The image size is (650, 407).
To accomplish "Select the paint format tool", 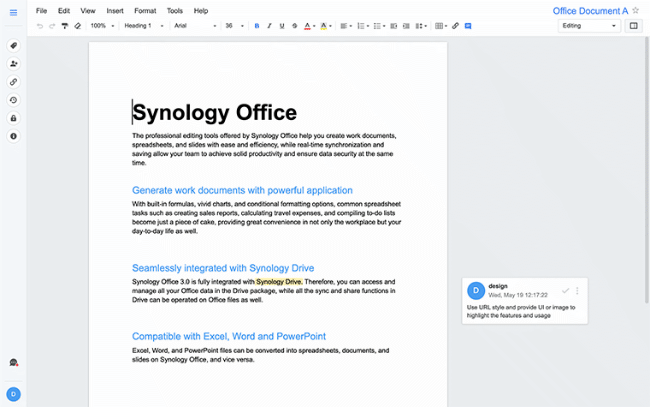I will coord(65,26).
